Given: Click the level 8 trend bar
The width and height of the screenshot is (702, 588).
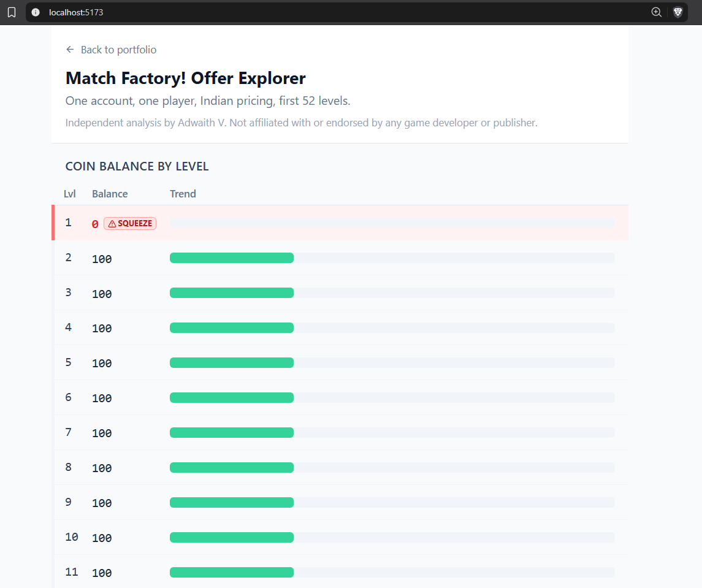Looking at the screenshot, I should click(x=392, y=468).
